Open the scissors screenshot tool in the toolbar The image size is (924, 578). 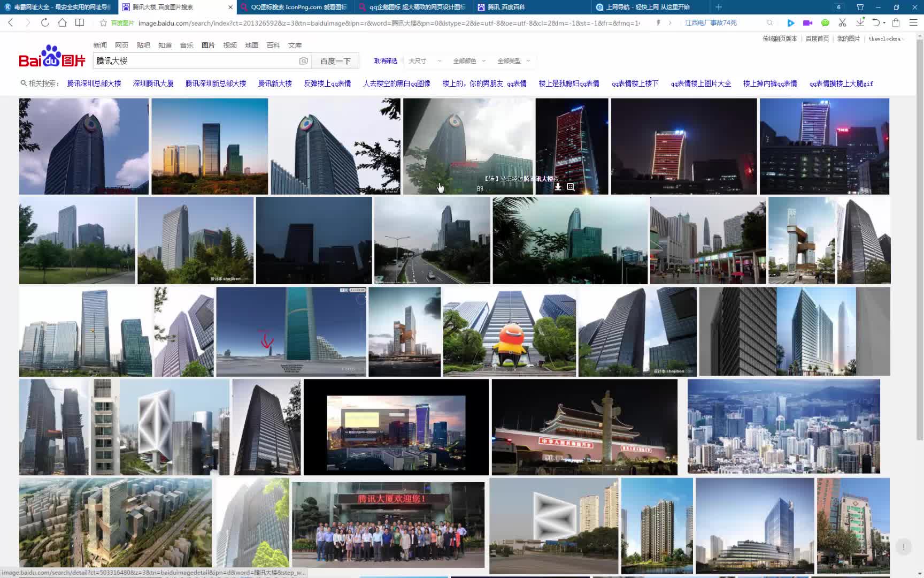click(x=842, y=23)
